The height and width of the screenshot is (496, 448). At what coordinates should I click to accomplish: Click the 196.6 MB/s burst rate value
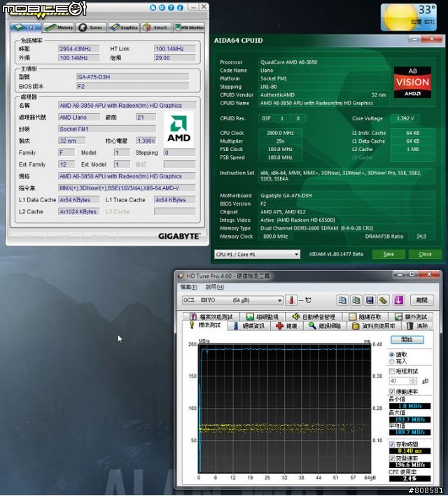coord(409,465)
